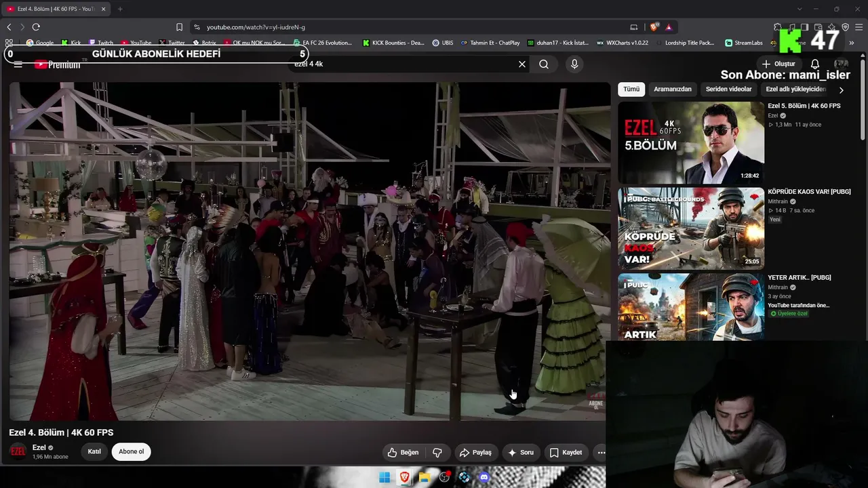Click the Oluştur create button
The image size is (868, 488).
point(778,64)
